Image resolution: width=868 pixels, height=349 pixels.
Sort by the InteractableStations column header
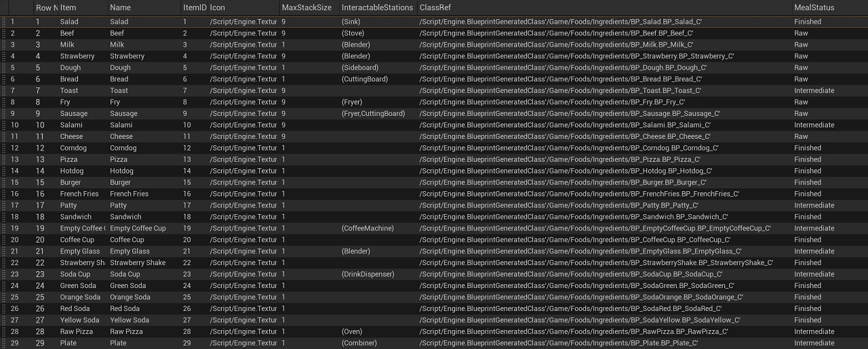coord(377,7)
